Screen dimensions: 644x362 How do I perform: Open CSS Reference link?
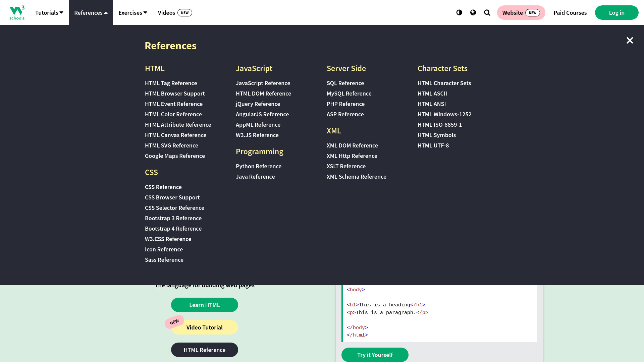coord(163,187)
